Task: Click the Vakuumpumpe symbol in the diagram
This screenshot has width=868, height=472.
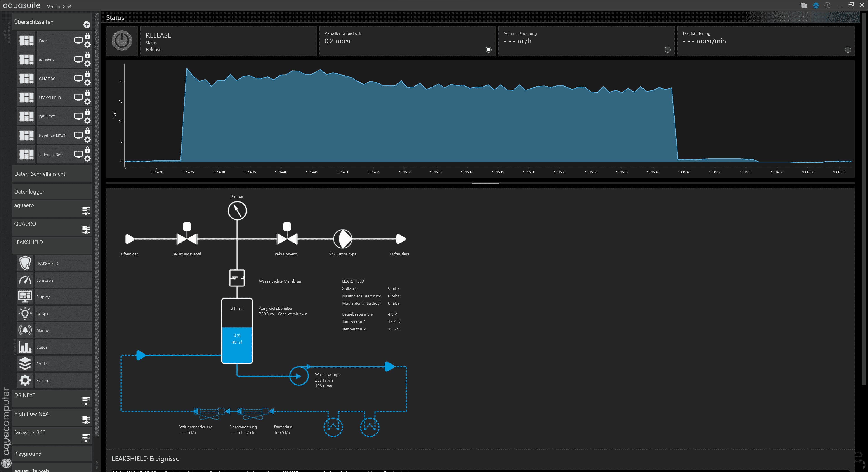Action: (x=343, y=239)
